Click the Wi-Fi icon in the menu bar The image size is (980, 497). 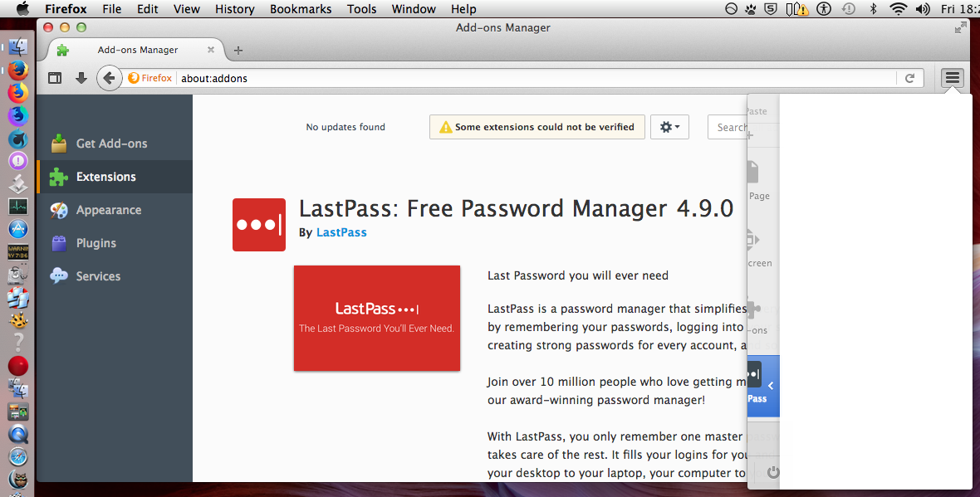point(898,9)
